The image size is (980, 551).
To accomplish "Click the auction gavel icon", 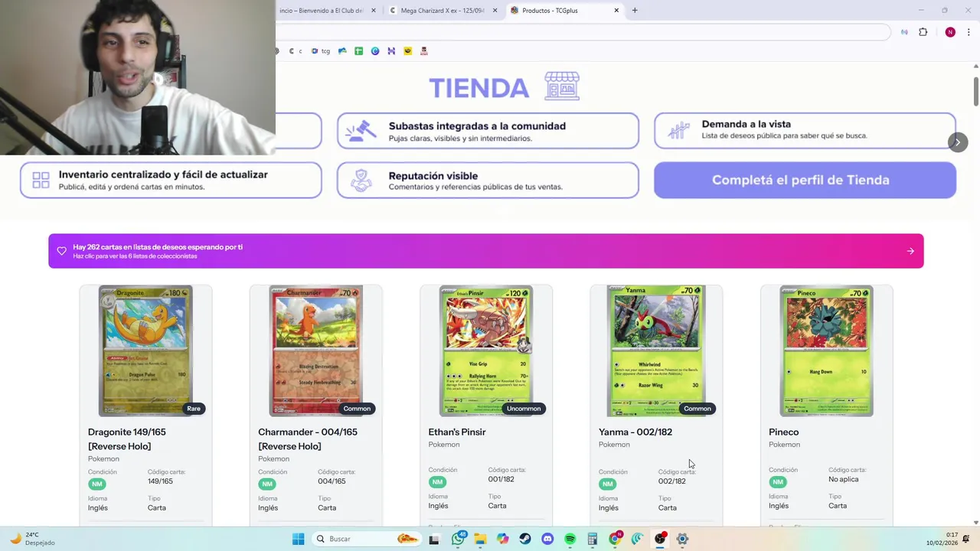I will click(361, 131).
